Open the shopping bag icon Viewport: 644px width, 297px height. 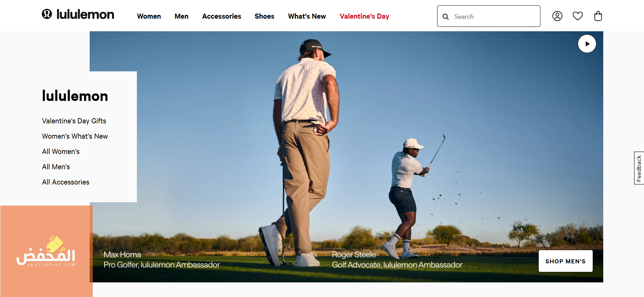598,16
